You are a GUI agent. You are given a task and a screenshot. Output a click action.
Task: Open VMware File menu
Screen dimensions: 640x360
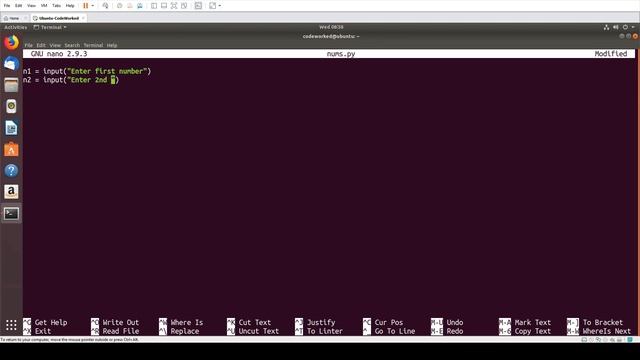7,6
